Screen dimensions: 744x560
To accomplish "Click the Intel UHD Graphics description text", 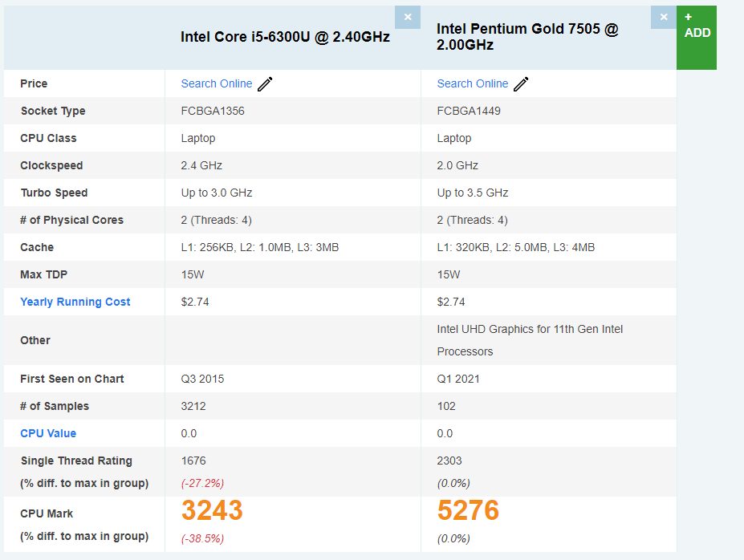I will pos(530,340).
